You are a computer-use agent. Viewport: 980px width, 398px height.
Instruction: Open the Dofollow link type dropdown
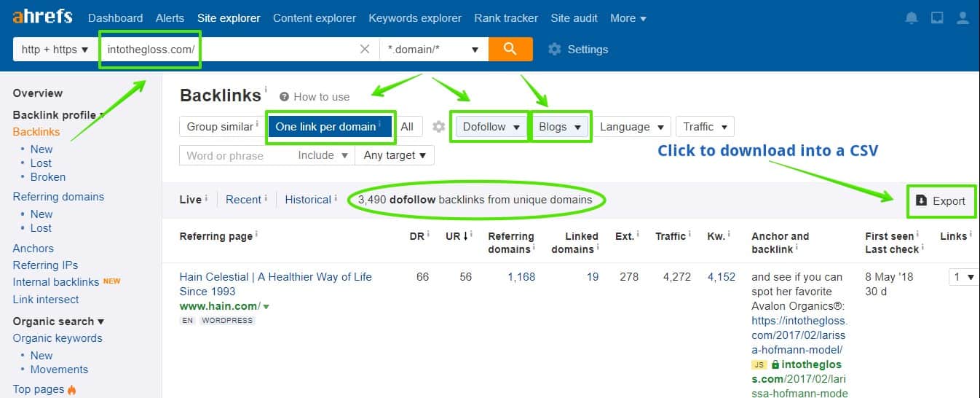pyautogui.click(x=491, y=127)
